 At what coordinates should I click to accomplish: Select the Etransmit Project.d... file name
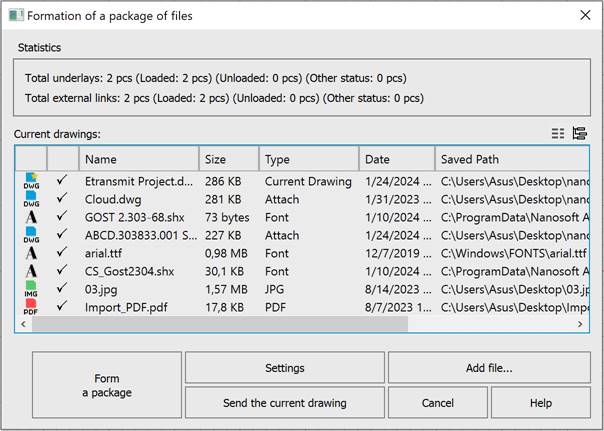coord(139,181)
